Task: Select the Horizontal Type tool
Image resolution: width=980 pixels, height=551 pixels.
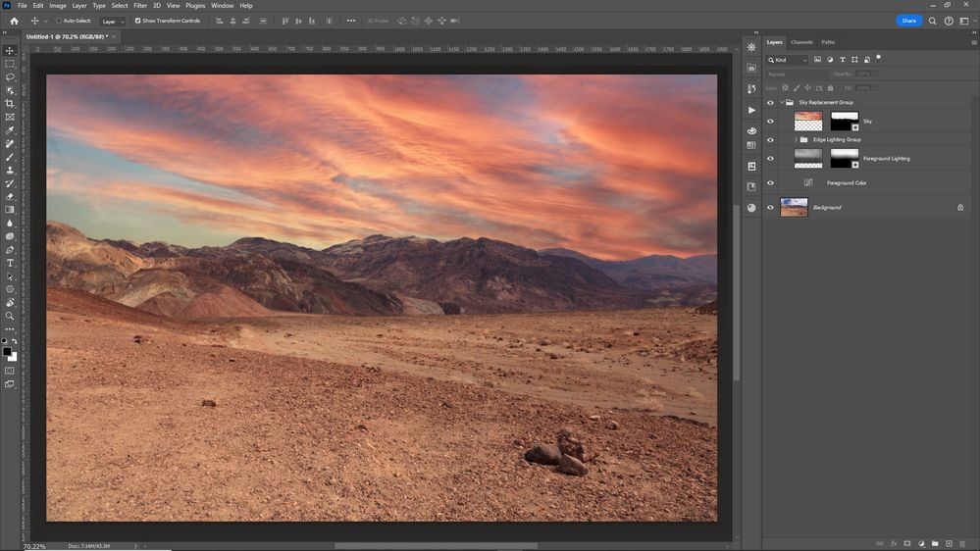Action: pos(10,263)
